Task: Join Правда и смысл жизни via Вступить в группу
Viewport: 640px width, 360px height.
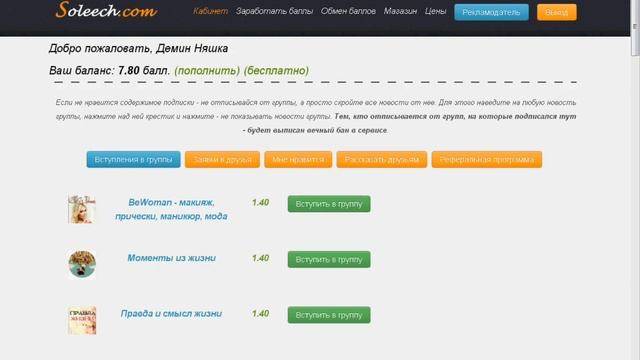Action: click(x=329, y=315)
